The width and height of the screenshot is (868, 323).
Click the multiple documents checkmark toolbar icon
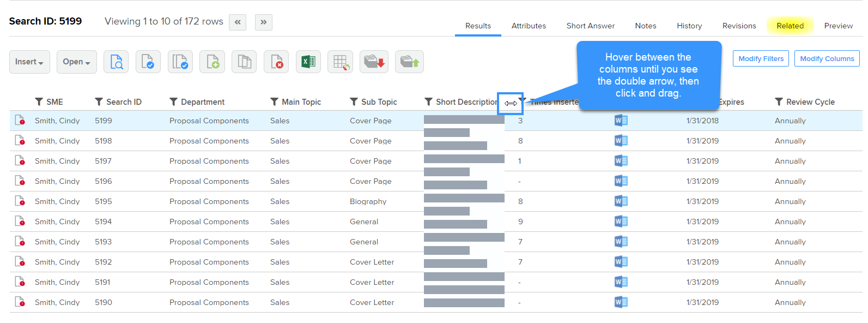180,62
